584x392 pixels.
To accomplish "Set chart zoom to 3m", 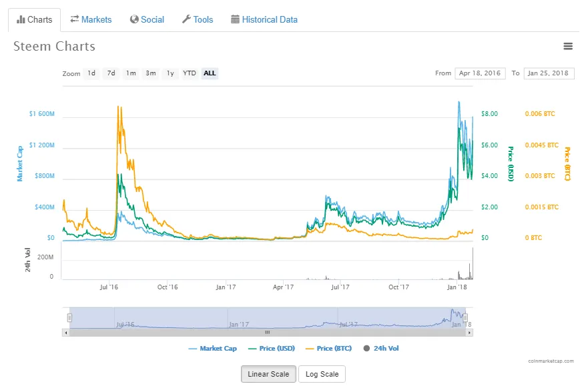I will coord(151,73).
